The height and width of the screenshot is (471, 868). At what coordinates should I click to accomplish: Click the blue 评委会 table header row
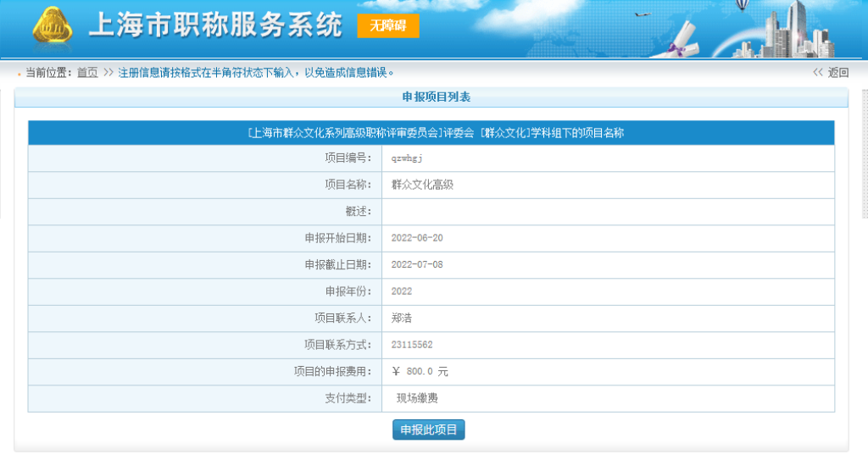(x=431, y=133)
